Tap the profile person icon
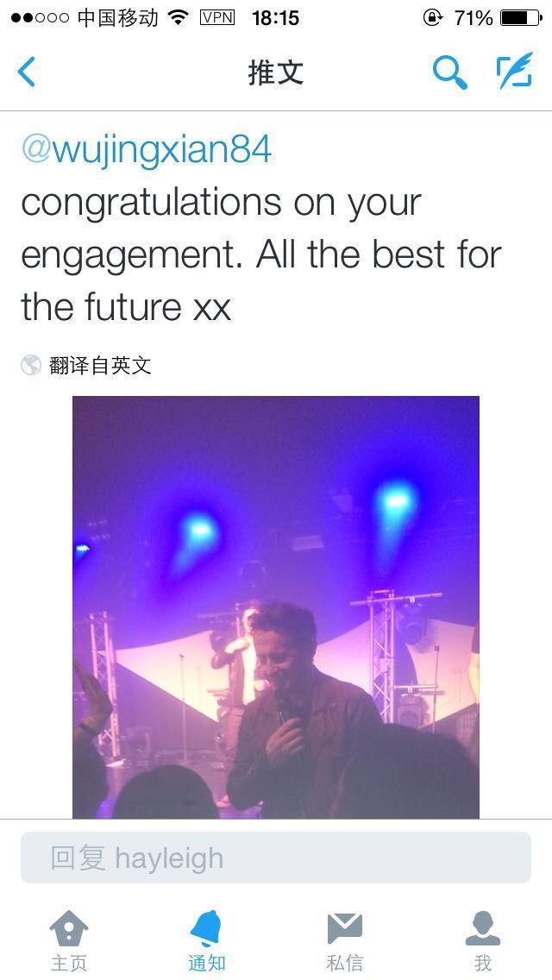Viewport: 552px width, 980px height. (x=483, y=928)
